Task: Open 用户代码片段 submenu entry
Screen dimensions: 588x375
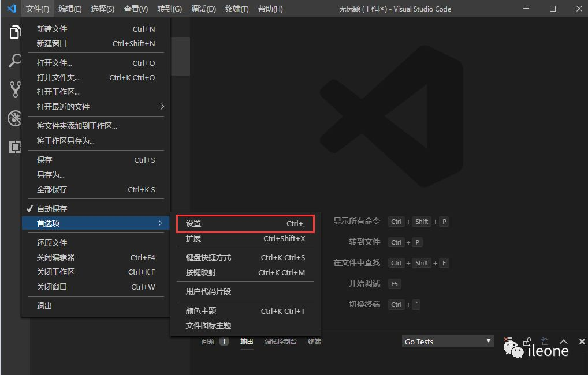Action: [x=245, y=291]
